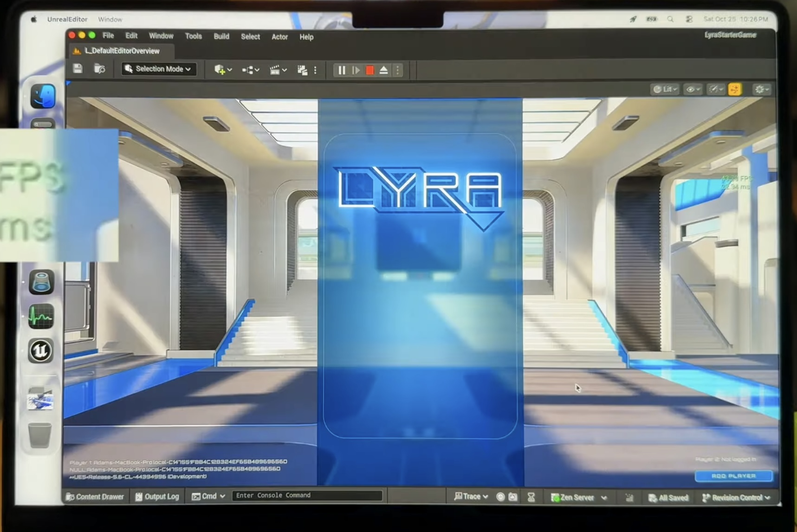Viewport: 797px width, 532px height.
Task: Open the Disk Utility icon in the Dock
Action: [41, 282]
